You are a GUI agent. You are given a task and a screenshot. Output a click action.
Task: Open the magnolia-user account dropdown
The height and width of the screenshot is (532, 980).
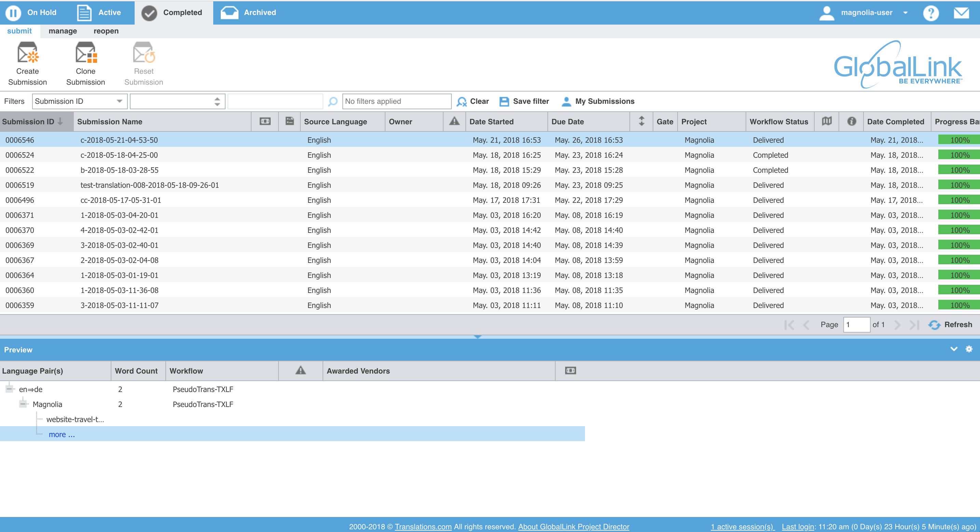pos(906,13)
